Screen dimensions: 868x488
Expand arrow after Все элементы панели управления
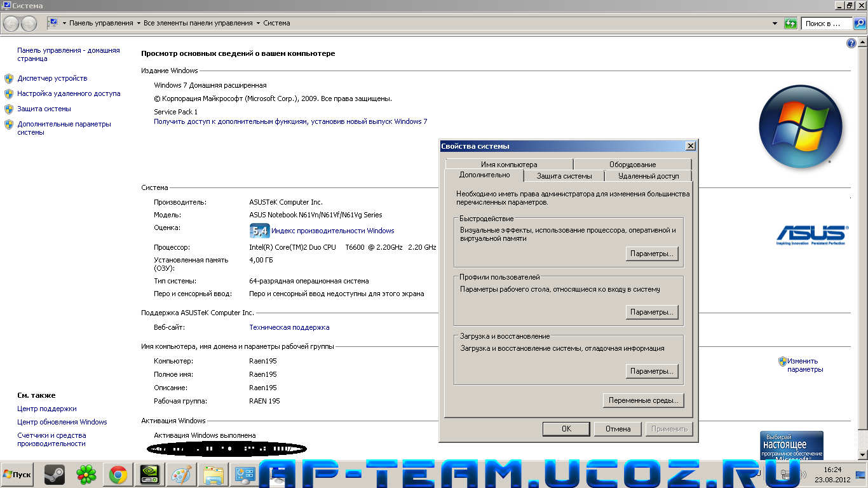tap(258, 24)
